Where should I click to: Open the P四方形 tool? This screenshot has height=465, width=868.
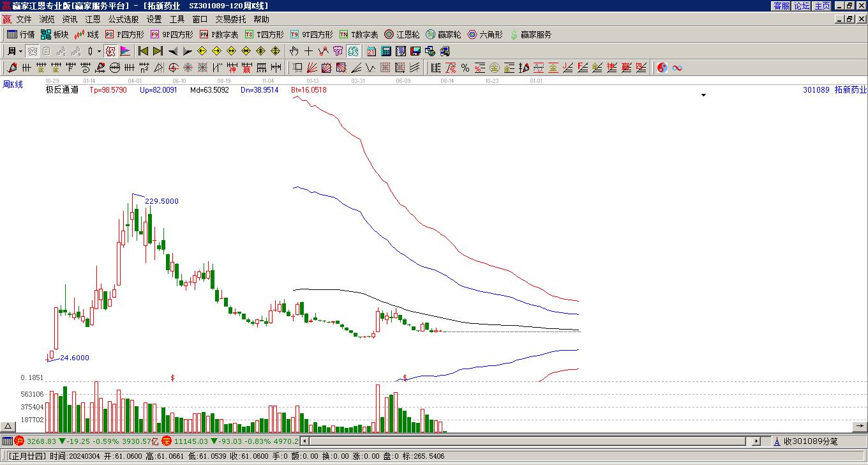click(x=124, y=34)
